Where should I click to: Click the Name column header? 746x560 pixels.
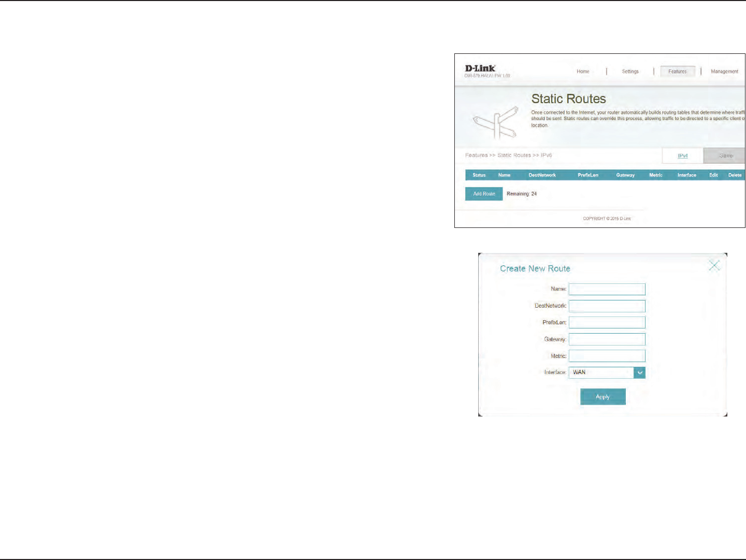pos(504,175)
